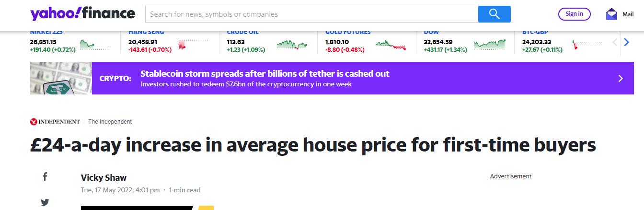Open the crypto banner chevron arrow

coord(621,78)
